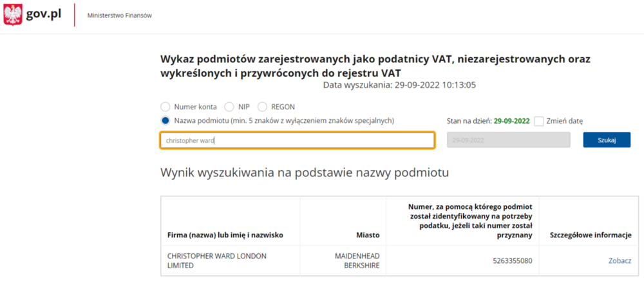The width and height of the screenshot is (644, 283).
Task: Select the Numer konta radio button
Action: tap(166, 107)
